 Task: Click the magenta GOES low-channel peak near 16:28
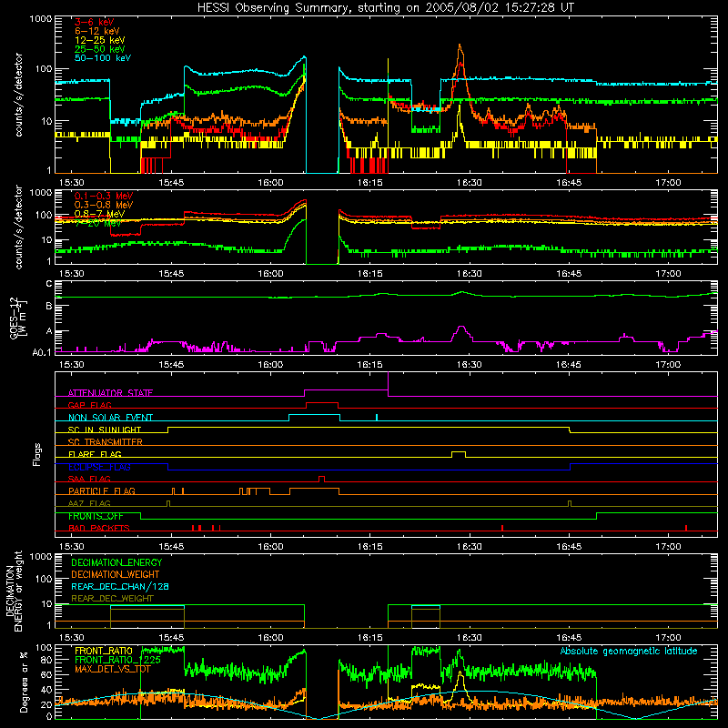click(x=461, y=330)
